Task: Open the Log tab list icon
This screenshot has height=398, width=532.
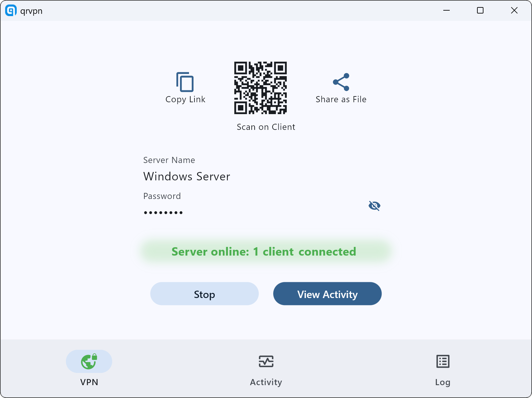Action: coord(443,361)
